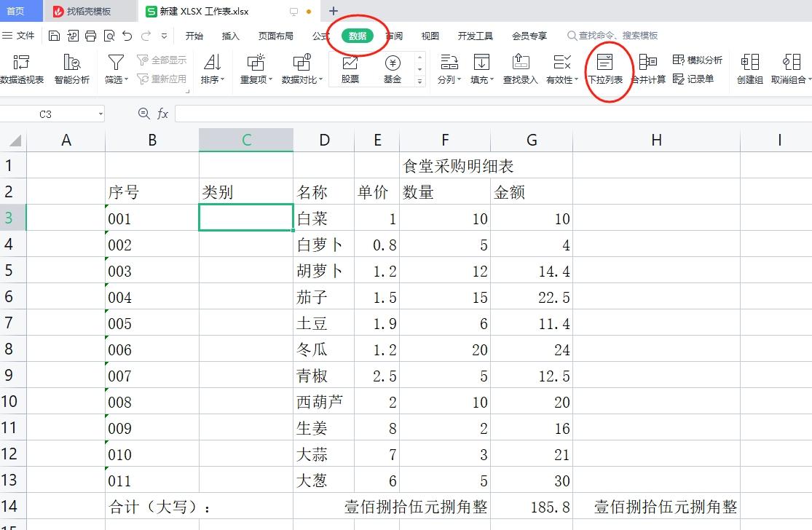Image resolution: width=812 pixels, height=530 pixels.
Task: Open the 排序 sort tool
Action: pyautogui.click(x=213, y=69)
